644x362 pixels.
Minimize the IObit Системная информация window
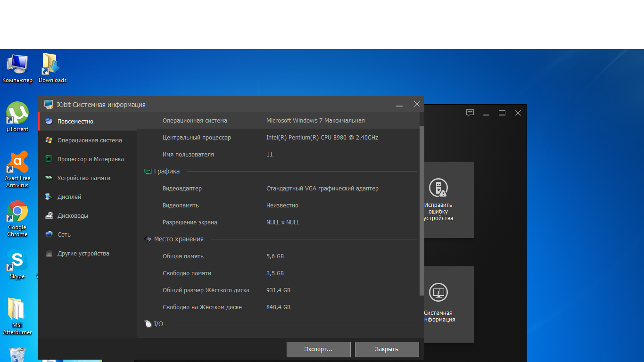399,105
